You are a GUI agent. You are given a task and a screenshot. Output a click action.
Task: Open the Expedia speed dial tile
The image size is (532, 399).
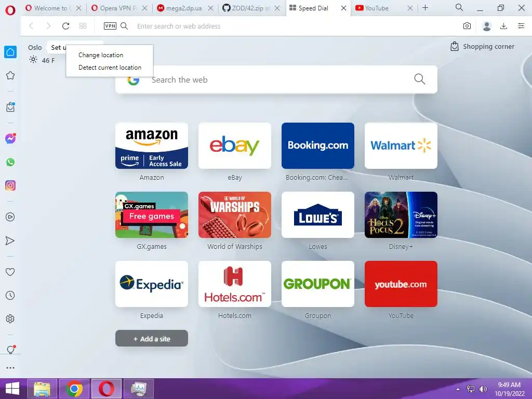tap(152, 284)
